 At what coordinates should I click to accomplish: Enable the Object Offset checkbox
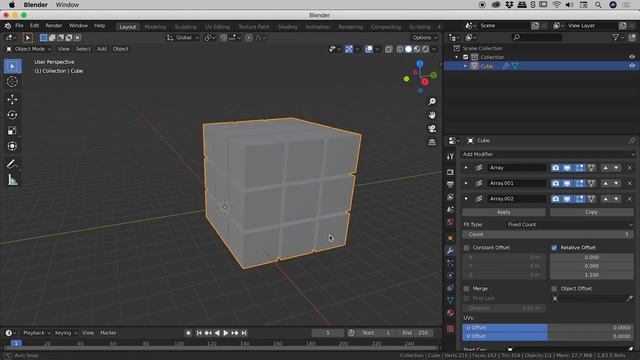click(x=554, y=289)
